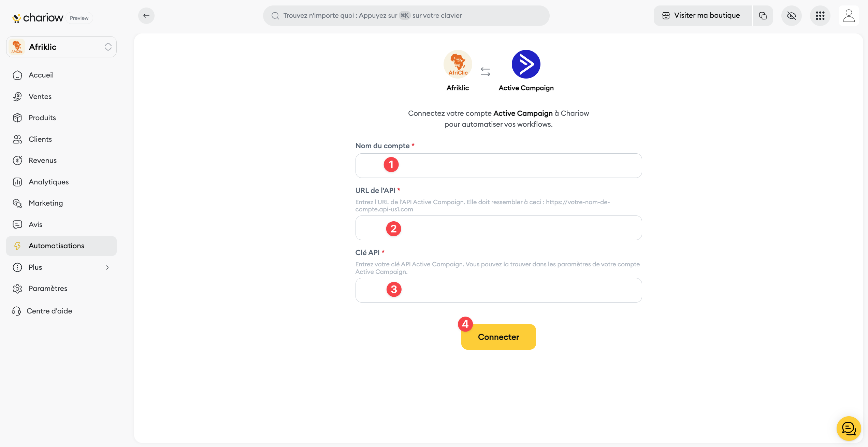
Task: Click the copy shop link icon
Action: tap(763, 16)
